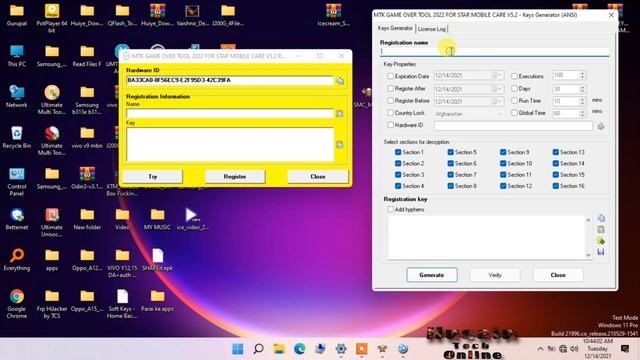Open Control Panel desktop shortcut
Screen dimensions: 640x360
point(17,182)
